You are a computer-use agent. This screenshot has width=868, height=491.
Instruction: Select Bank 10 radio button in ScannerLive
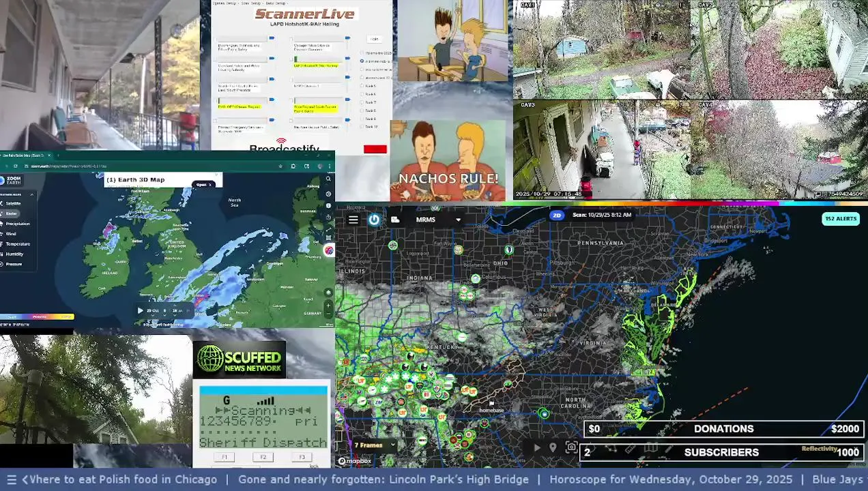(362, 126)
